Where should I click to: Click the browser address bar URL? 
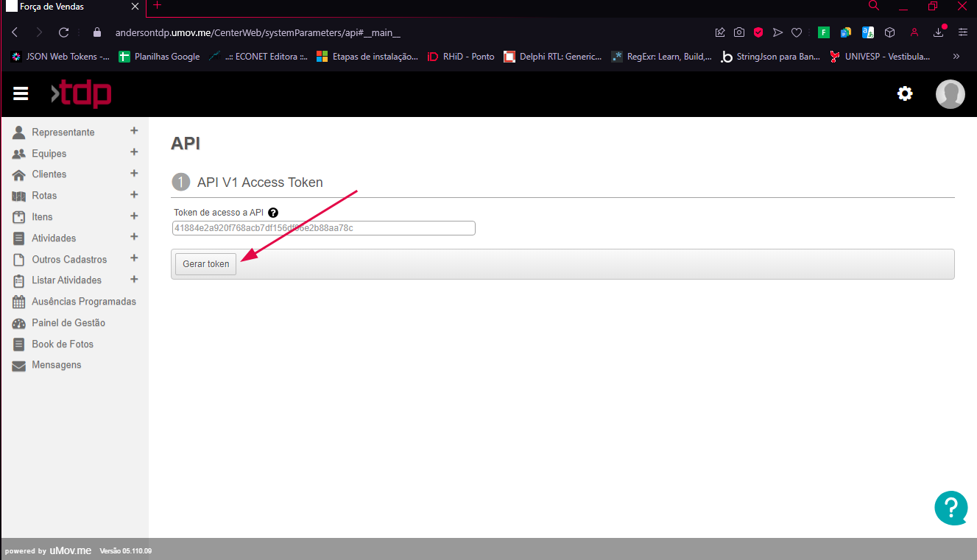click(x=258, y=33)
